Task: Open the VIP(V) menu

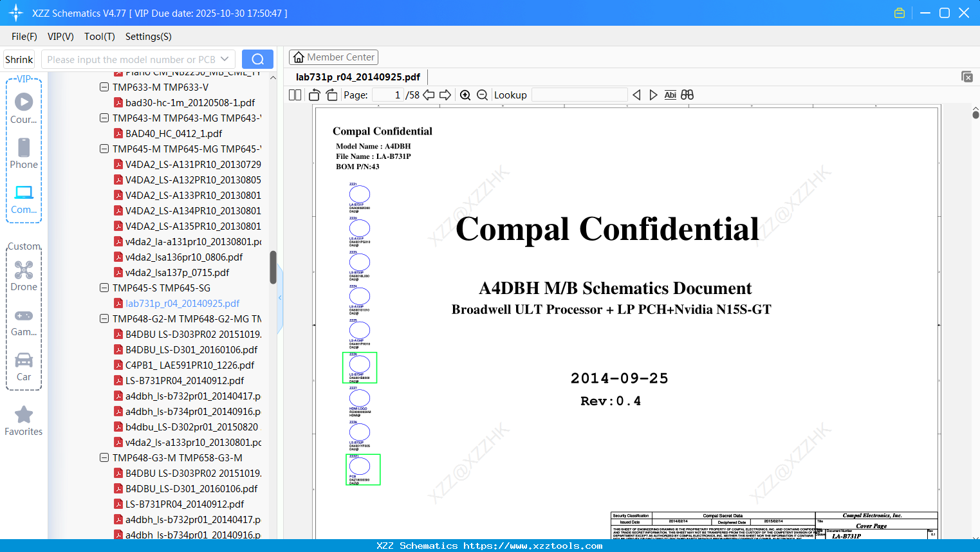Action: pos(60,37)
